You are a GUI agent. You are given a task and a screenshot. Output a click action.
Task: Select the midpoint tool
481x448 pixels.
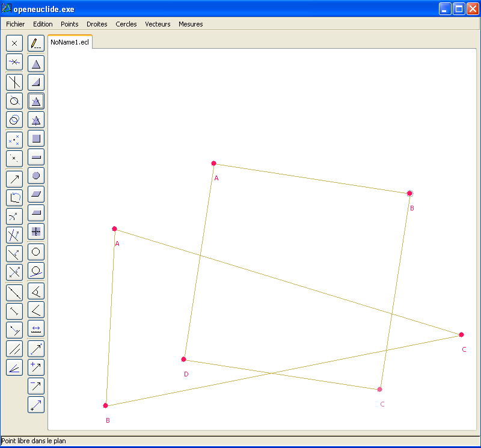[x=14, y=159]
